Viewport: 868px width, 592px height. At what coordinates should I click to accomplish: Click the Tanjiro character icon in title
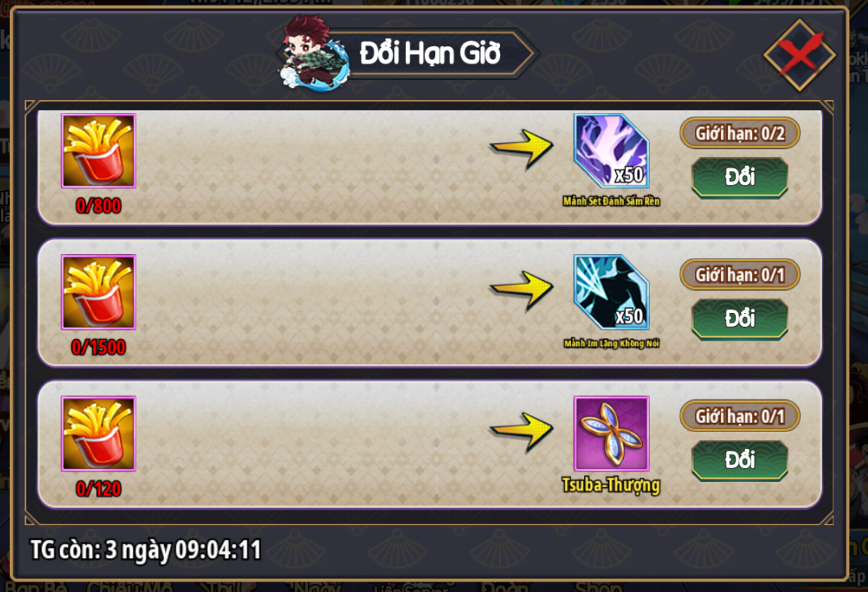[315, 53]
